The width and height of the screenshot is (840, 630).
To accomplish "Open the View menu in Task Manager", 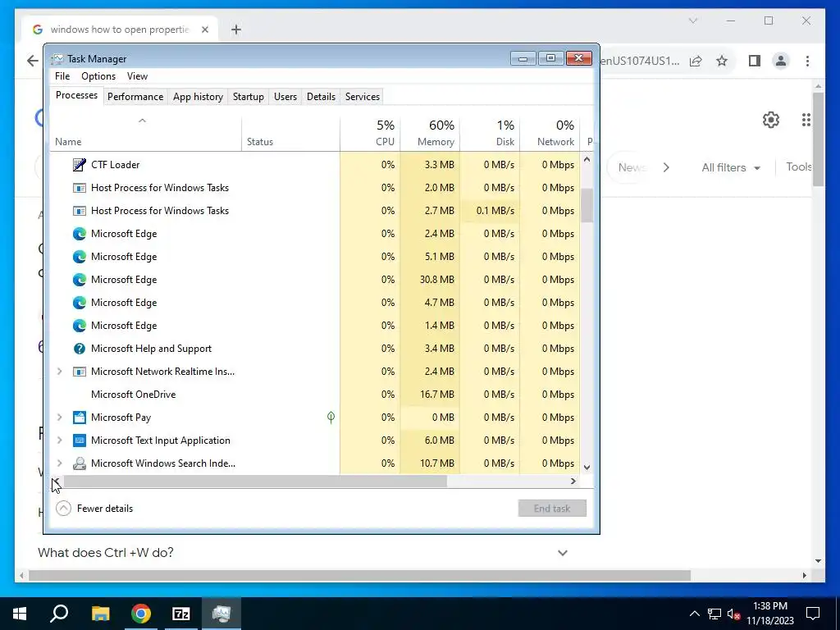I will click(137, 76).
